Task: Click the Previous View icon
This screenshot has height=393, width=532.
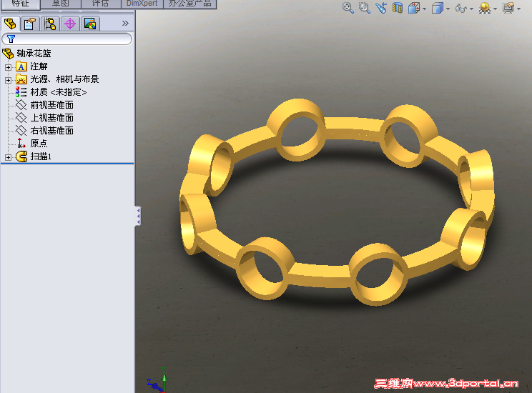Action: (381, 7)
